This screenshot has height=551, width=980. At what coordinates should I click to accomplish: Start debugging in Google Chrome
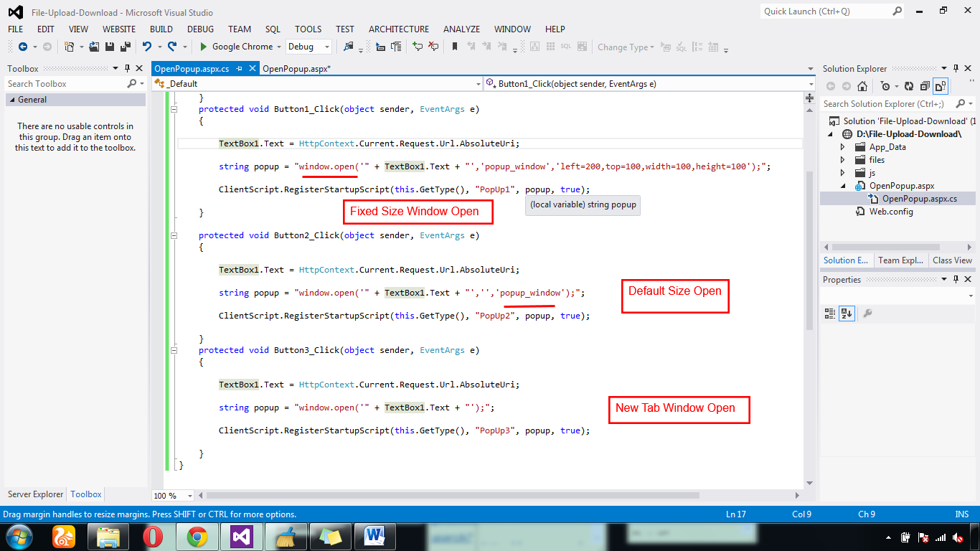(x=236, y=47)
